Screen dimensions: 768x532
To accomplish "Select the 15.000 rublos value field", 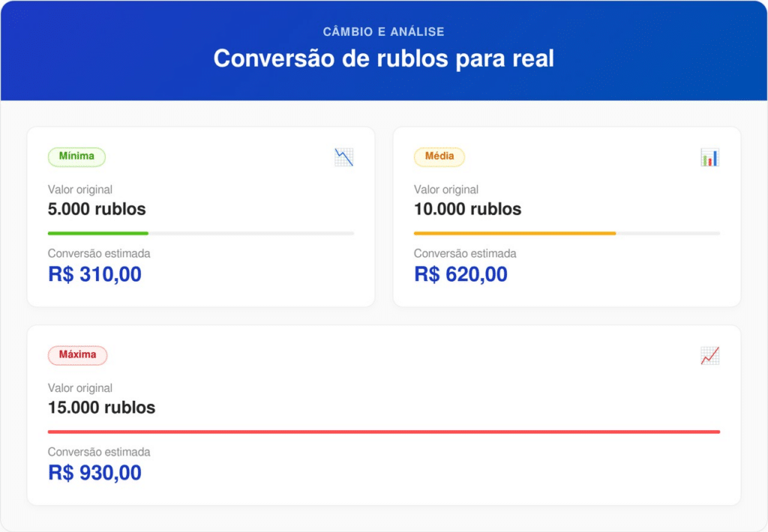I will (101, 408).
